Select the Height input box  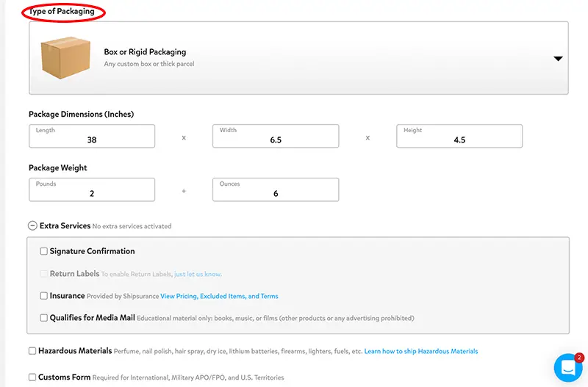tap(459, 136)
